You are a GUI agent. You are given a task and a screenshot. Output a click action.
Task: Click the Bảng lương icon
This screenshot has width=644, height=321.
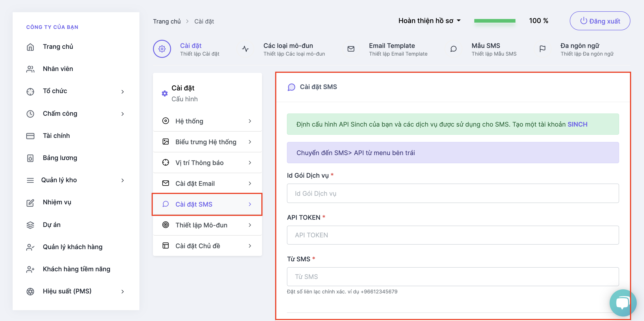[x=30, y=158]
